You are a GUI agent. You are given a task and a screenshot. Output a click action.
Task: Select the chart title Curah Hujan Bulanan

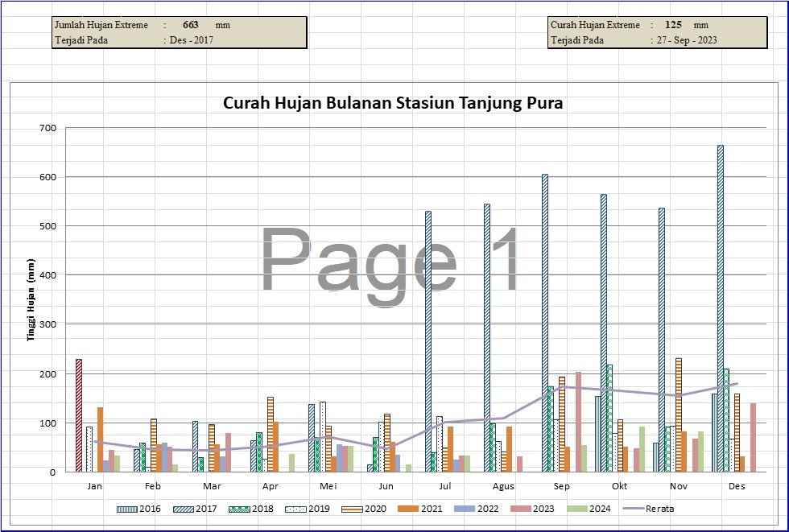point(393,103)
